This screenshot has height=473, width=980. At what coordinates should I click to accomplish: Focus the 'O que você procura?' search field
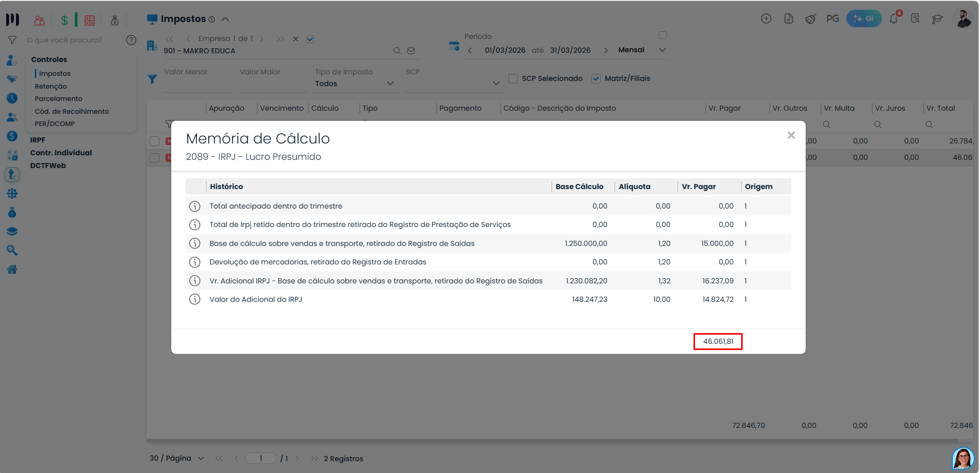point(72,40)
